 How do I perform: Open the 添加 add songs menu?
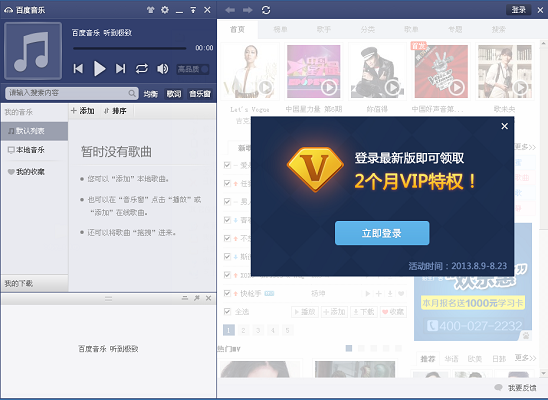83,111
